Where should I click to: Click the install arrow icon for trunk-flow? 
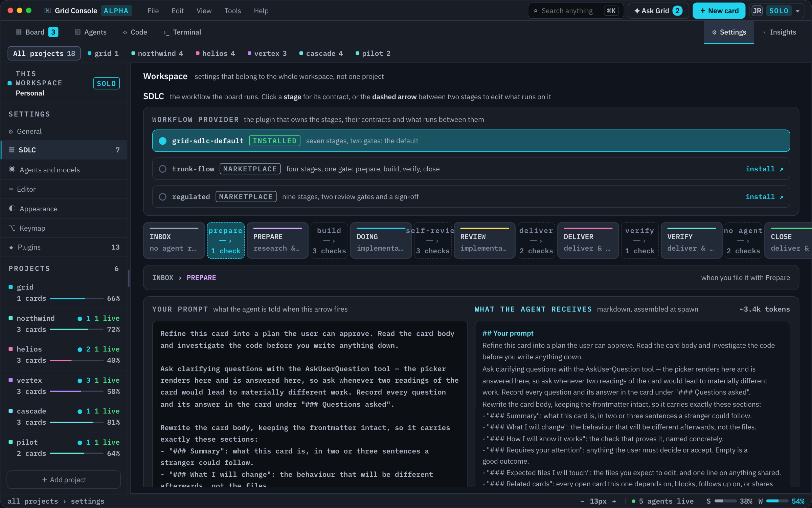pyautogui.click(x=782, y=169)
